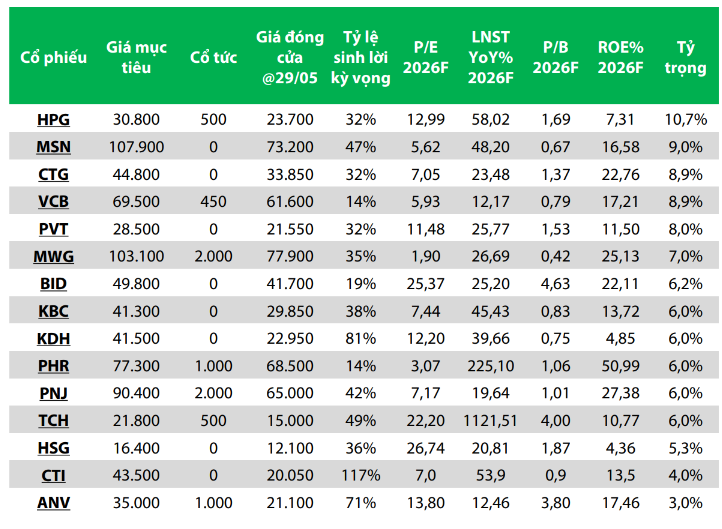This screenshot has width=722, height=529.
Task: Open the TCH stock link
Action: tap(53, 420)
